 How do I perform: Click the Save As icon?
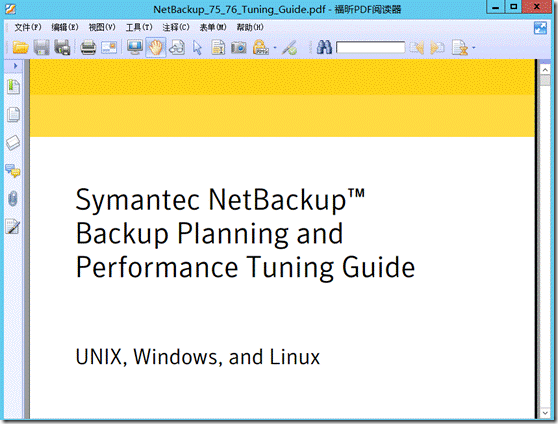point(62,47)
